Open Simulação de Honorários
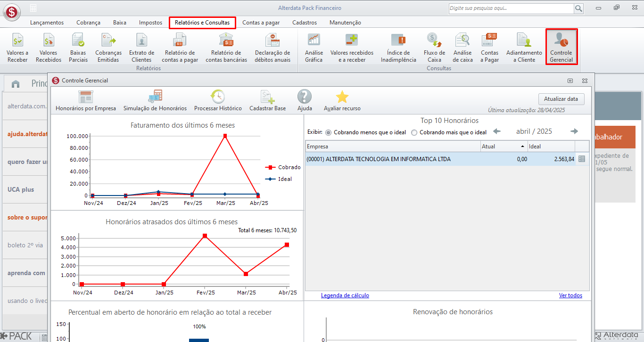 point(155,100)
